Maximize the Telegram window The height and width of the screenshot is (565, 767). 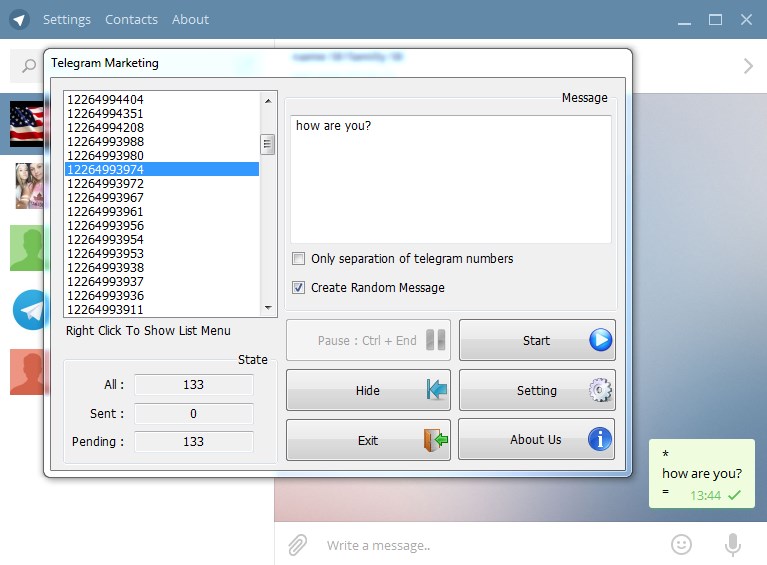pyautogui.click(x=715, y=20)
